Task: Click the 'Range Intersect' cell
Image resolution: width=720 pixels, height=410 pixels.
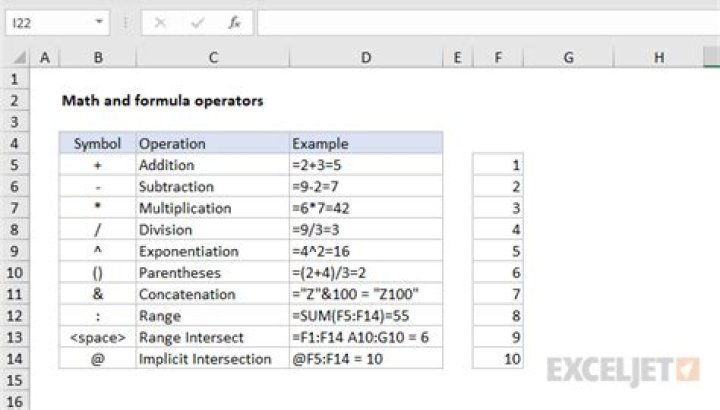Action: [x=213, y=337]
